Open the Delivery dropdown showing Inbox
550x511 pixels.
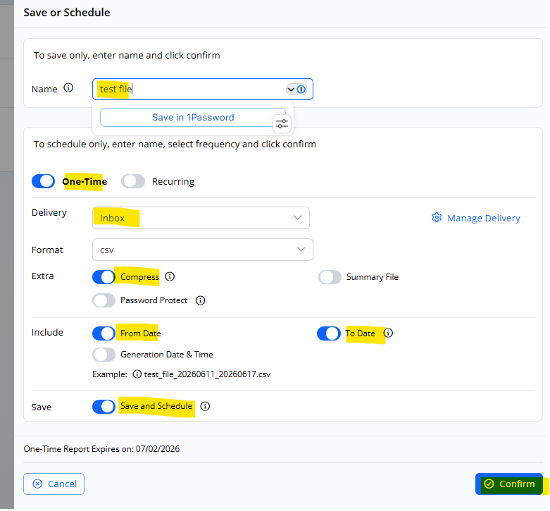click(201, 218)
